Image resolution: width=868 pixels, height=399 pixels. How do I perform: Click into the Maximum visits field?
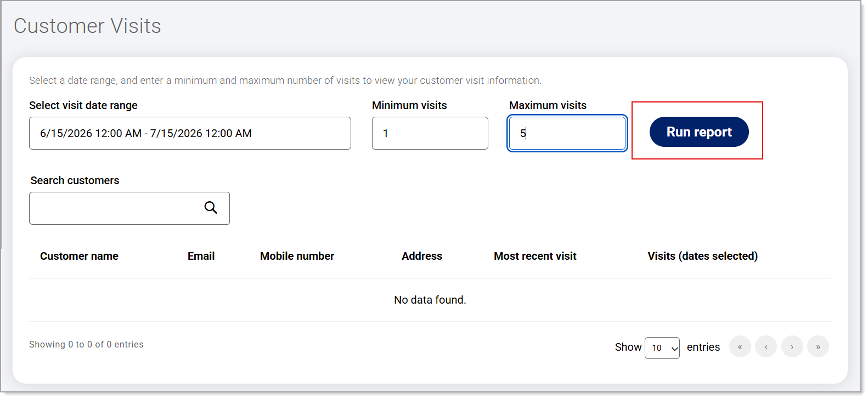567,133
